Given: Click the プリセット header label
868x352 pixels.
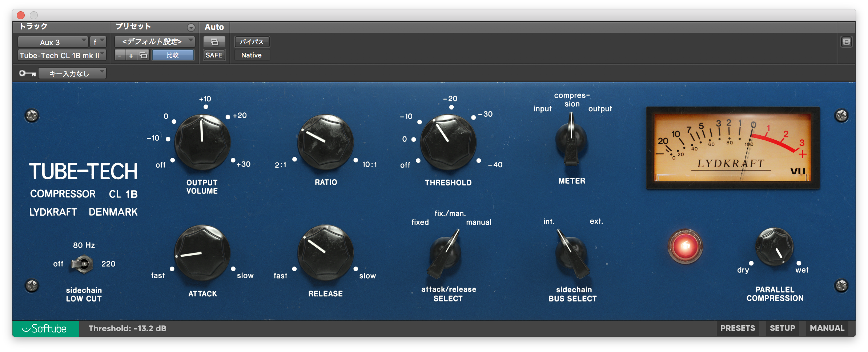Looking at the screenshot, I should click(x=133, y=27).
